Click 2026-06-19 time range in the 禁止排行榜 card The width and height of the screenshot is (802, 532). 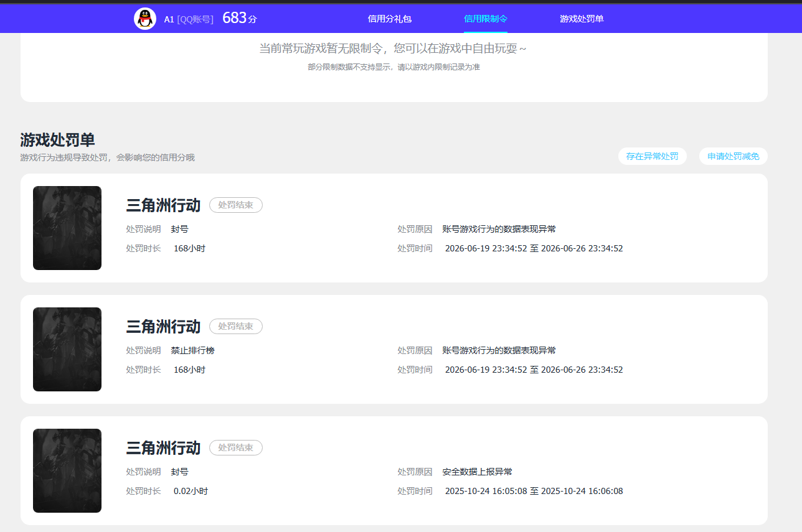click(x=534, y=370)
